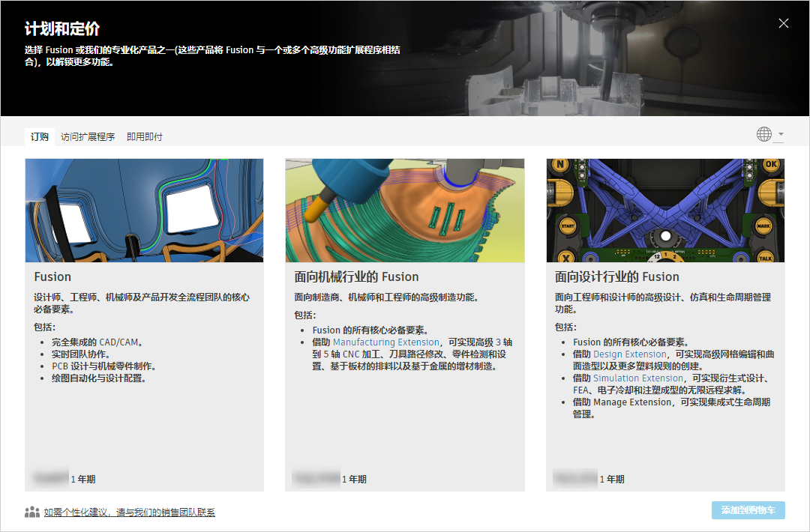Click the 添加到购物车 button

click(x=748, y=510)
